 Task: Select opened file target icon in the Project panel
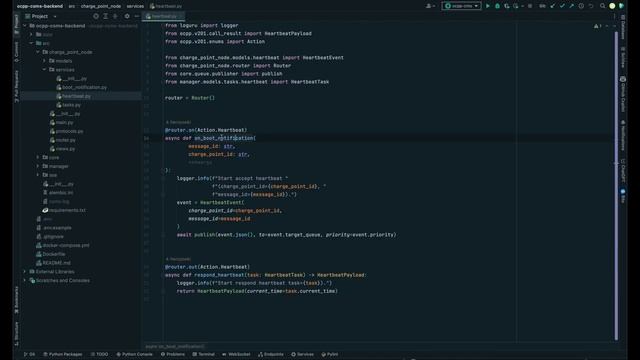click(x=96, y=16)
